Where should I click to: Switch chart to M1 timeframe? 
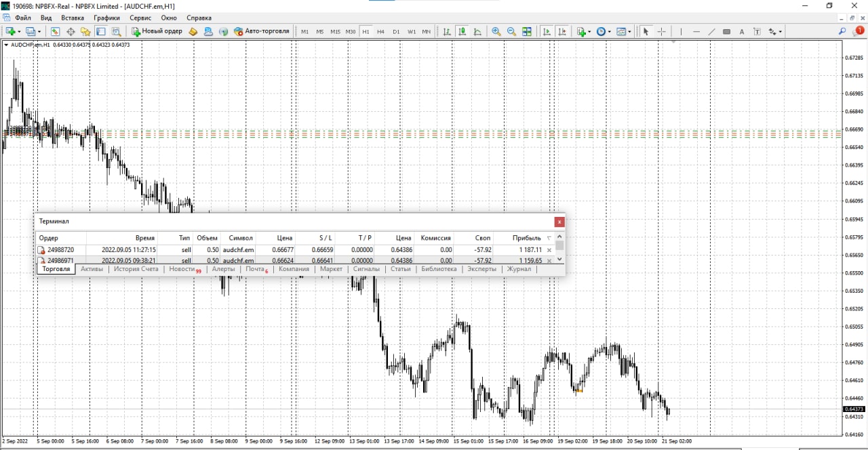tap(304, 31)
